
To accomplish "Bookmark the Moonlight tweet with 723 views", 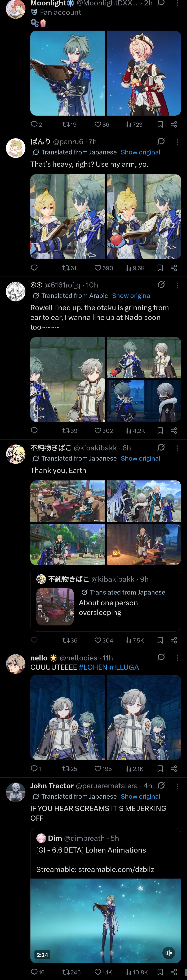I will (x=160, y=124).
